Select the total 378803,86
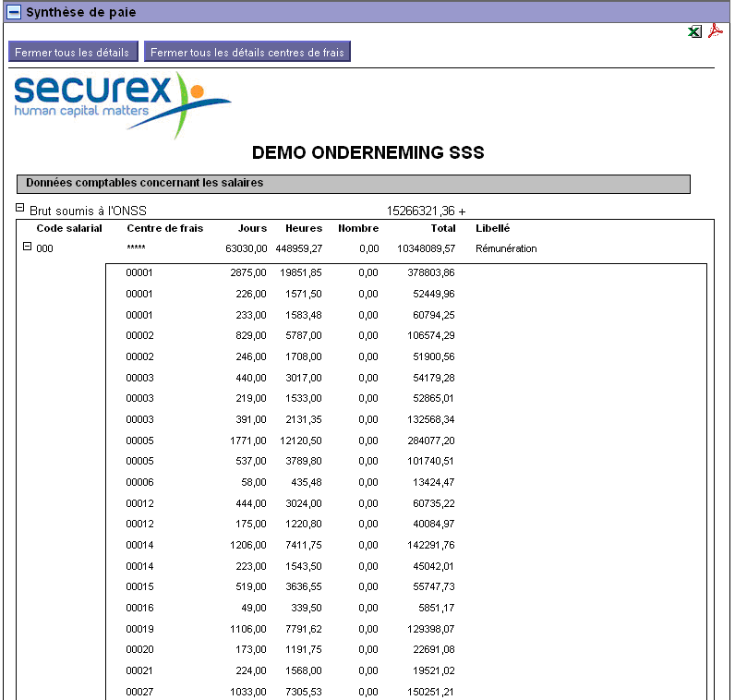Image resolution: width=735 pixels, height=700 pixels. (x=431, y=272)
